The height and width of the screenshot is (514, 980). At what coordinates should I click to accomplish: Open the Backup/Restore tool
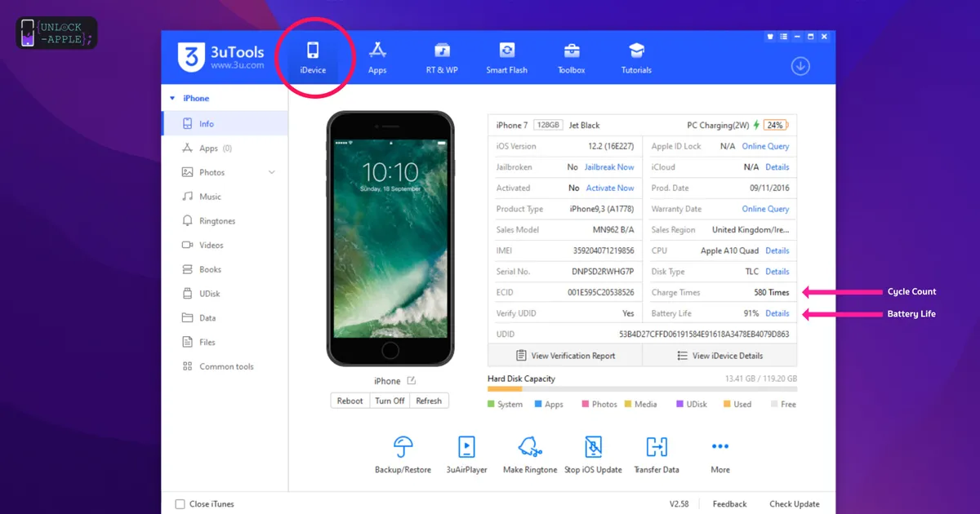pos(403,454)
